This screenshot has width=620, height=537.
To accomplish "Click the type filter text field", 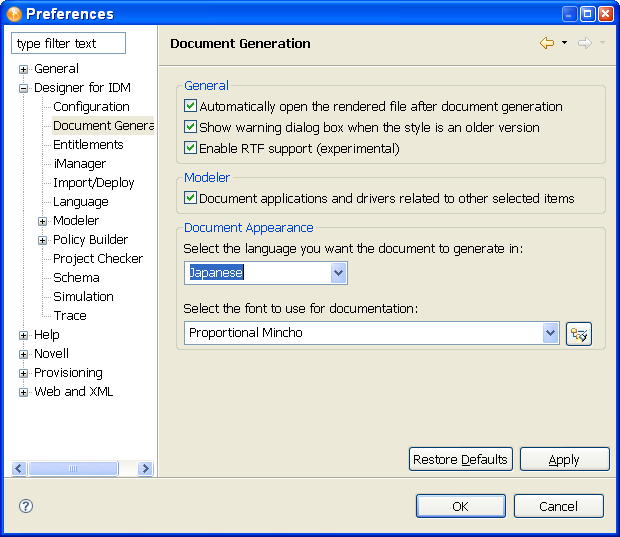I will tap(68, 44).
